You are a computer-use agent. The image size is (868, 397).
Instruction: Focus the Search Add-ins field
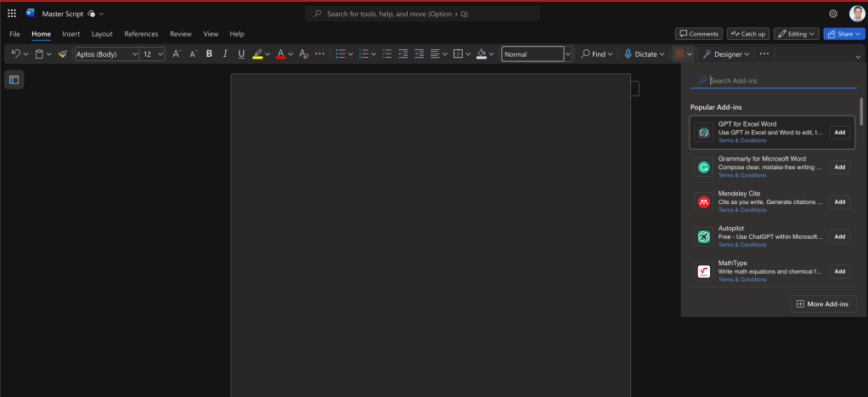coord(774,81)
